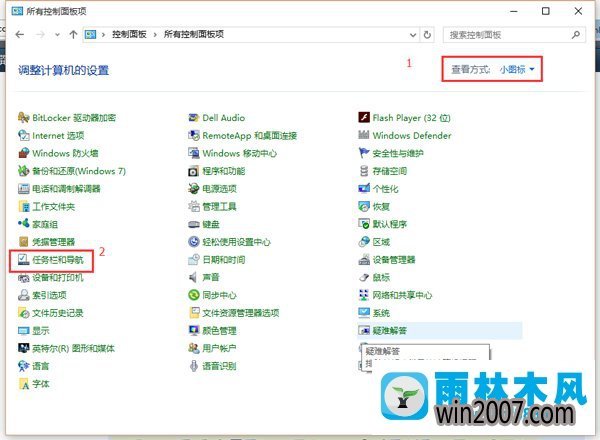Open the 电源选项 icon
Viewport: 600px width, 440px height.
click(194, 189)
